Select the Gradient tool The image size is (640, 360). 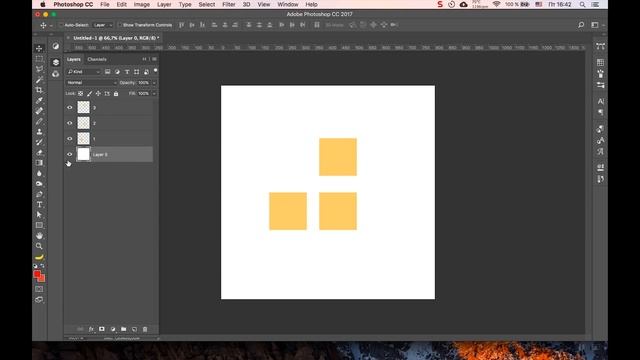[x=39, y=163]
